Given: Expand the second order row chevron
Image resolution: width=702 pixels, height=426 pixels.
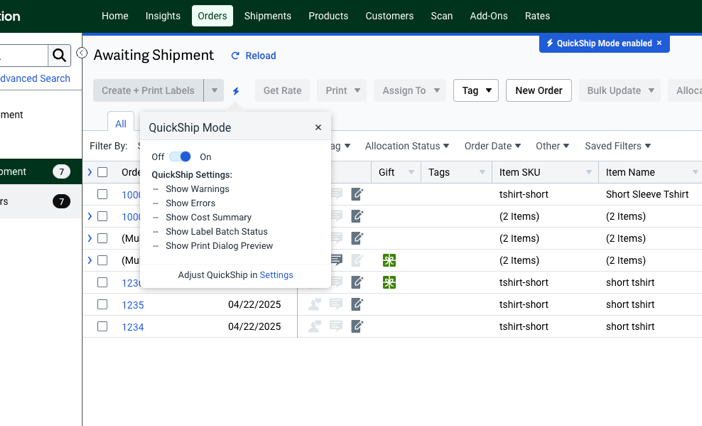Looking at the screenshot, I should tap(90, 216).
